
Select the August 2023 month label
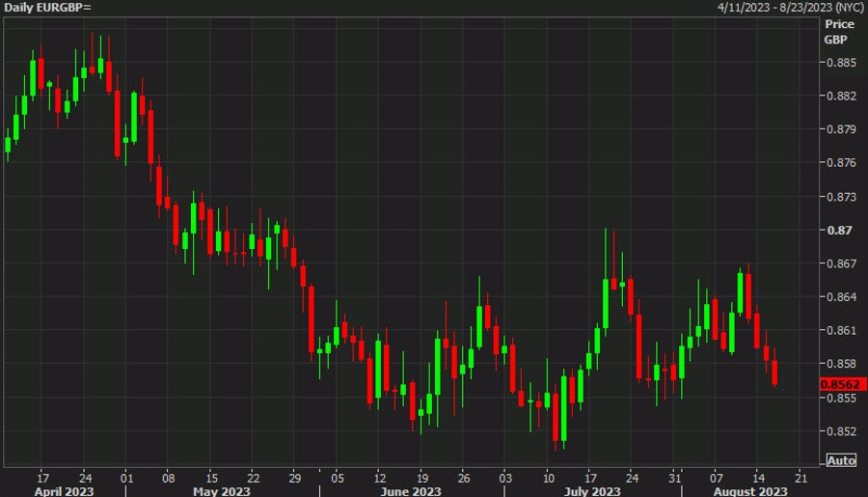tap(750, 491)
